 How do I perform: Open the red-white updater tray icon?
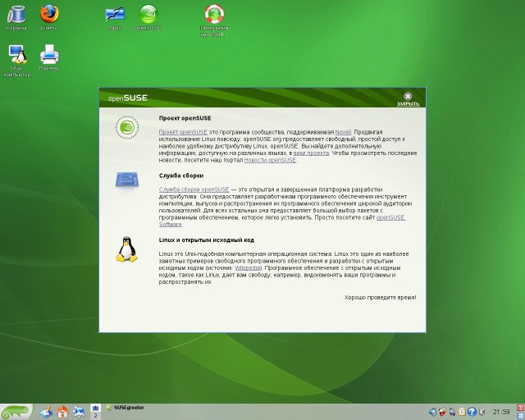coord(443,412)
